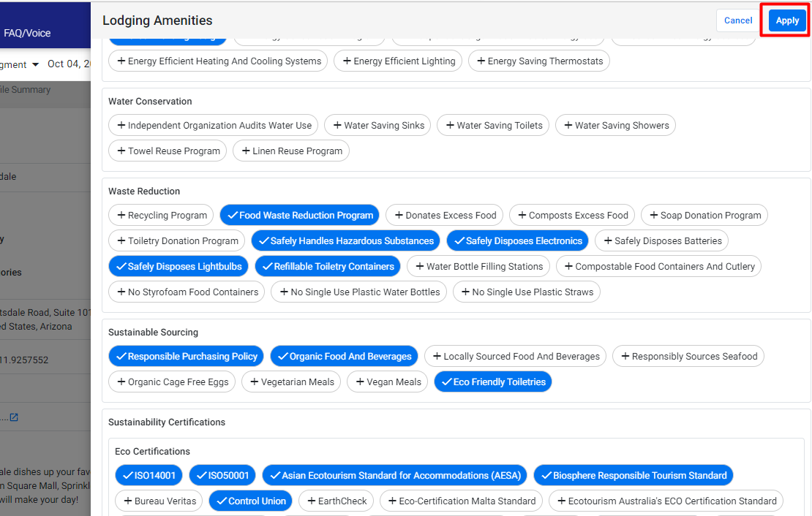Add Water Saving Toilets amenity
The width and height of the screenshot is (812, 516).
pos(493,125)
